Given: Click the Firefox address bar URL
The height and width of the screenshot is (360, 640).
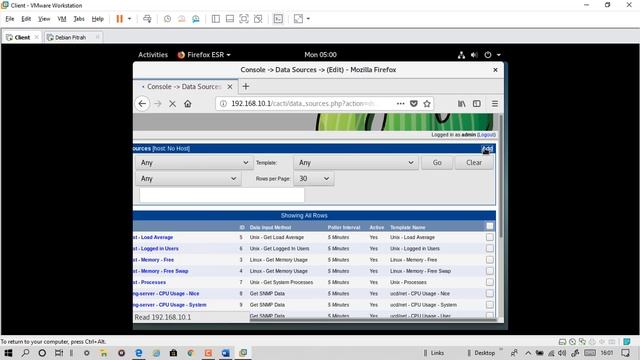Looking at the screenshot, I should [303, 104].
